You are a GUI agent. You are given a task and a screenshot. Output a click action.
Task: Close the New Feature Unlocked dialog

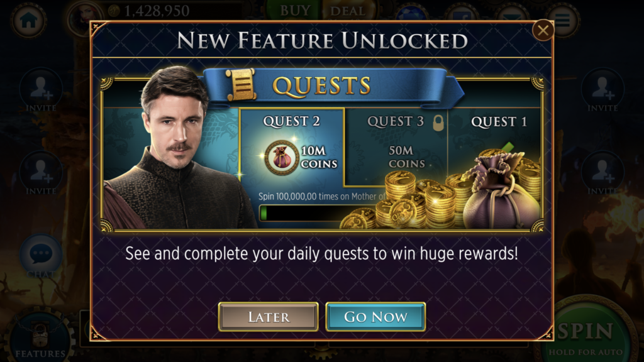coord(543,30)
